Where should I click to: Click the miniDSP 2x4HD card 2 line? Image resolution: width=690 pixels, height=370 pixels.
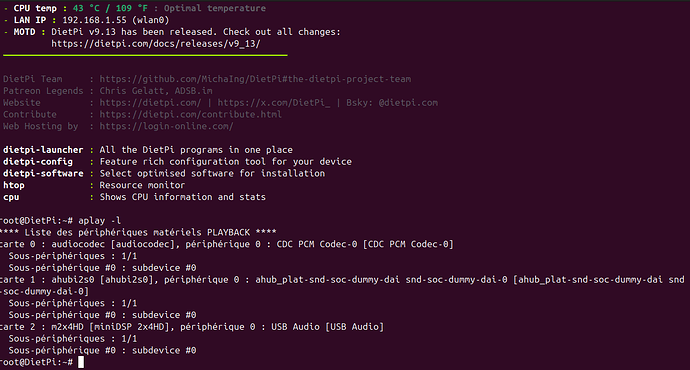192,327
